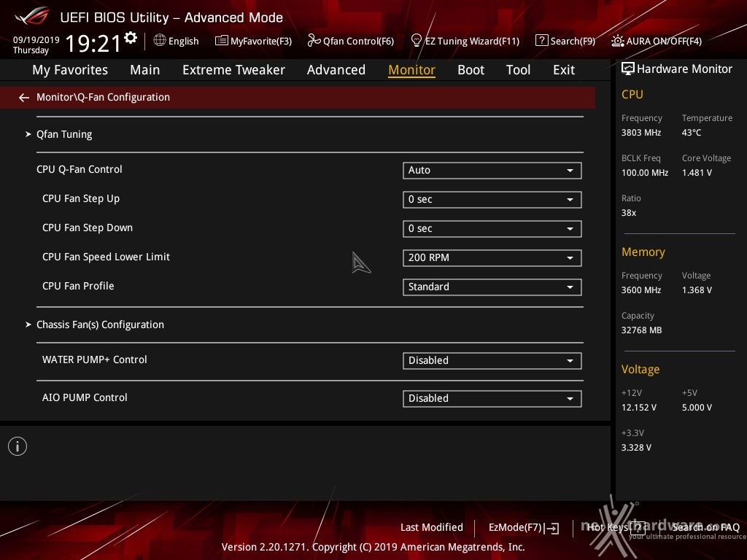Image resolution: width=747 pixels, height=560 pixels.
Task: Click Ratio value 38x
Action: coord(629,213)
